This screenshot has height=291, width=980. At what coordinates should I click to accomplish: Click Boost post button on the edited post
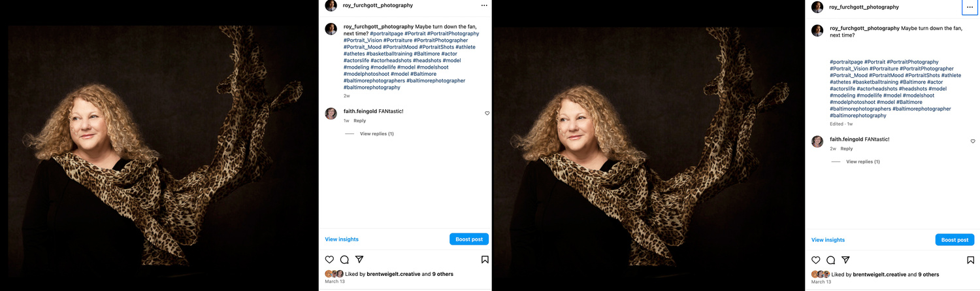coord(955,240)
